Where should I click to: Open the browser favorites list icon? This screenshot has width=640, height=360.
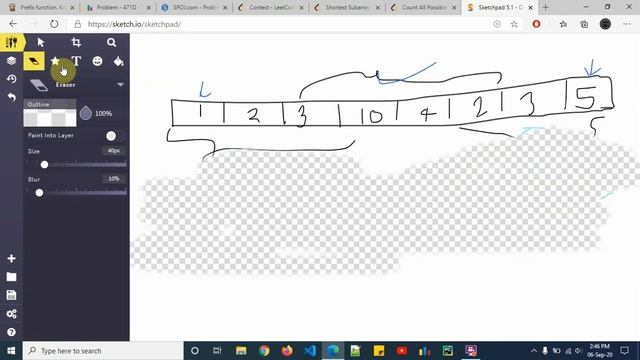(x=564, y=24)
